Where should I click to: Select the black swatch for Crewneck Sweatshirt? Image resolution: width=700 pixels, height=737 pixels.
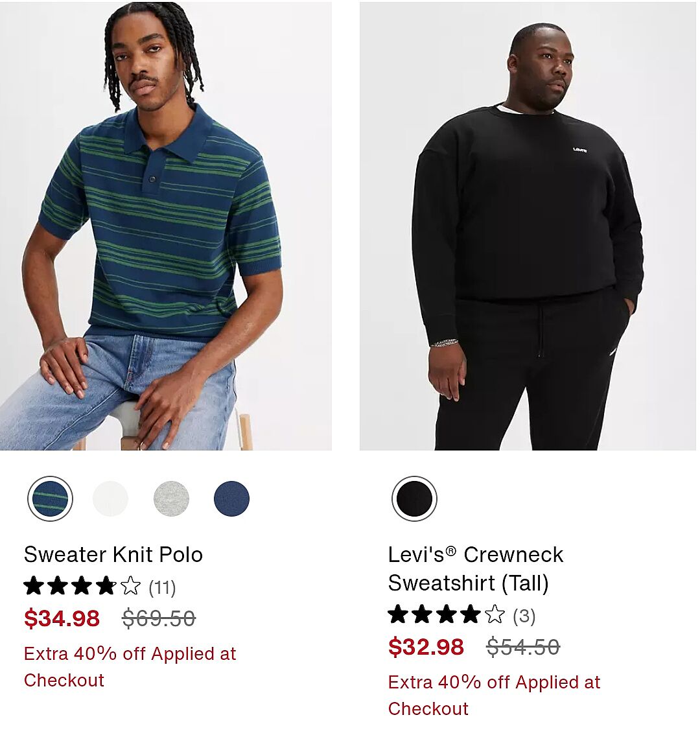pyautogui.click(x=414, y=498)
